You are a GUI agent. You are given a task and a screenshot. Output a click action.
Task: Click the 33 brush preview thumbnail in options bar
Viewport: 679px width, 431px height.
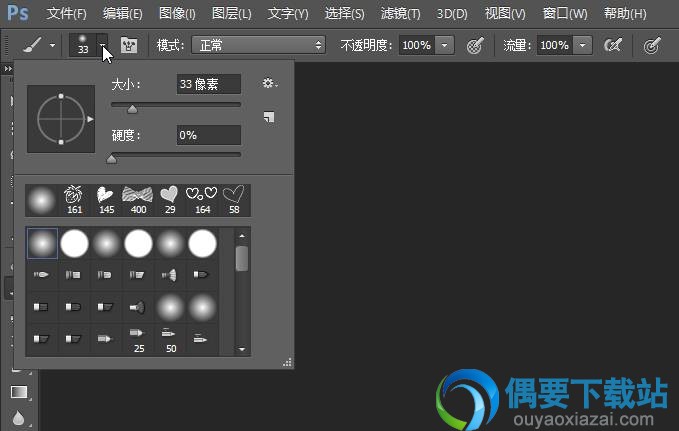pos(83,45)
